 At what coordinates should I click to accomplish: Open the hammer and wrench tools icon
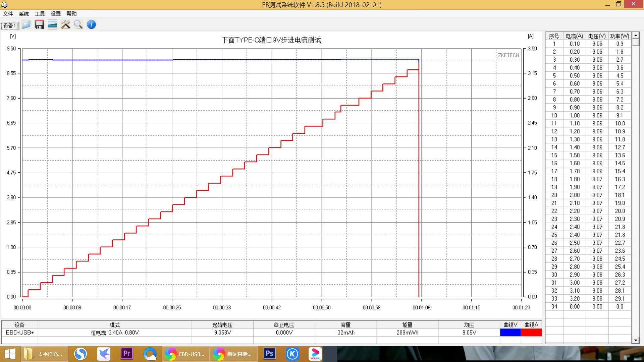click(65, 24)
